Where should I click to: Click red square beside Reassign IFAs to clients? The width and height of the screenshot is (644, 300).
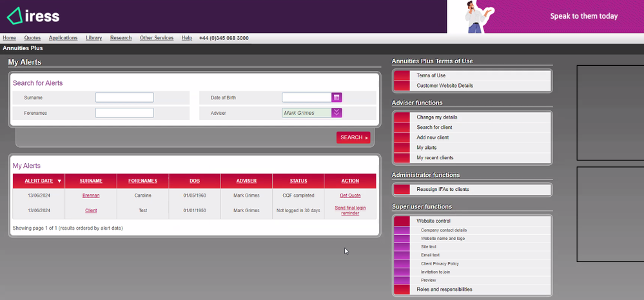402,190
